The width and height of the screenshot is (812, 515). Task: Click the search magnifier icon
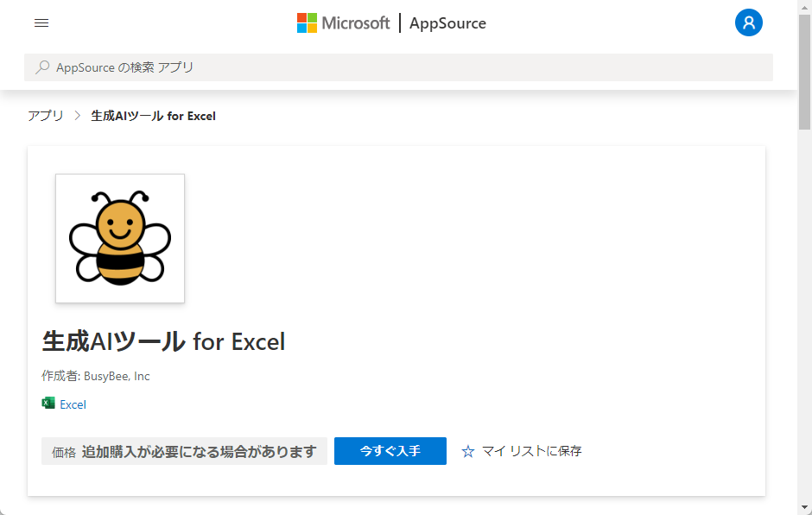(x=42, y=67)
